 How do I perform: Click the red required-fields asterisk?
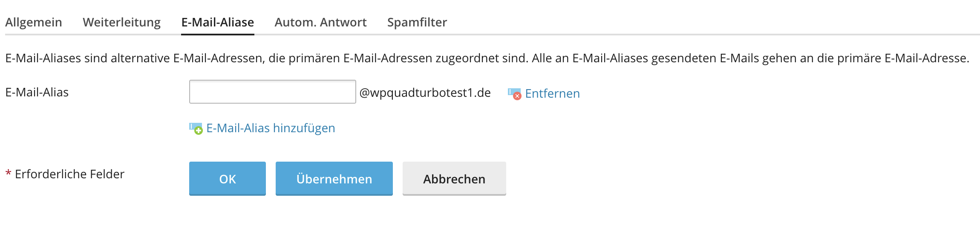8,174
